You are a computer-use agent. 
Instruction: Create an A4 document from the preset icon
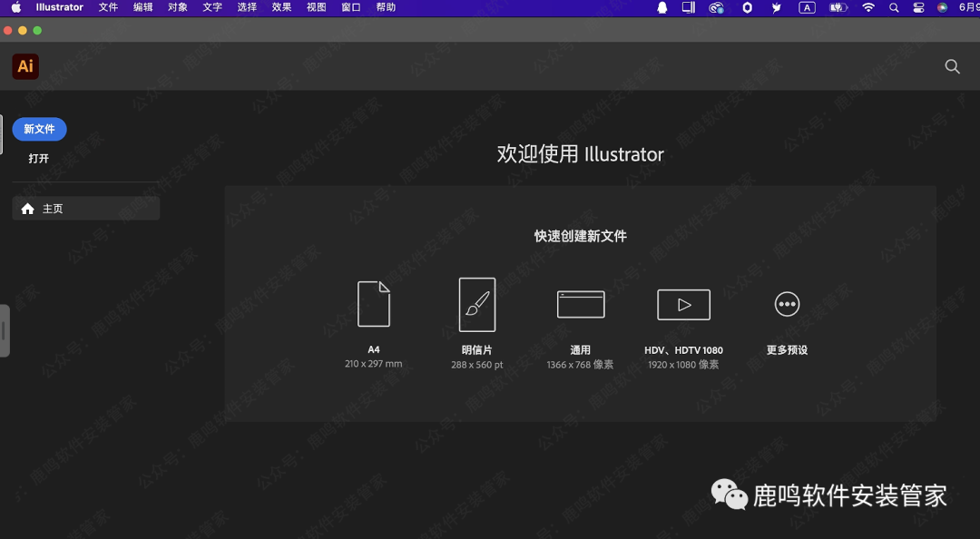(375, 304)
